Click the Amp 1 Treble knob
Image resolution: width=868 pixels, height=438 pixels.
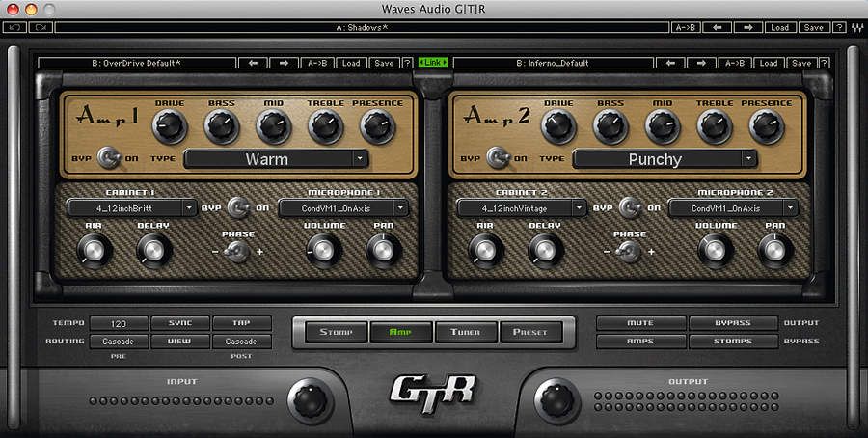click(x=326, y=126)
